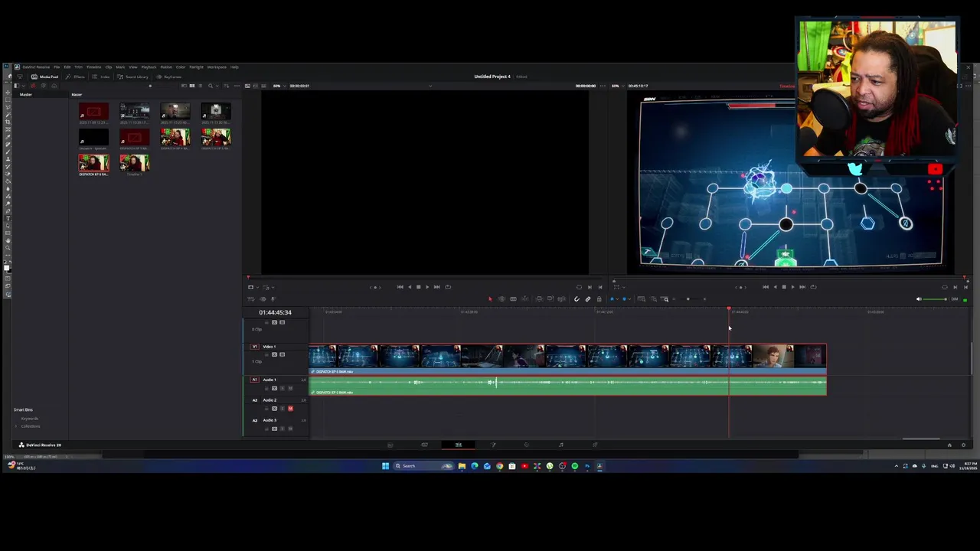Open the Fairlight menu
The height and width of the screenshot is (551, 980).
click(196, 67)
